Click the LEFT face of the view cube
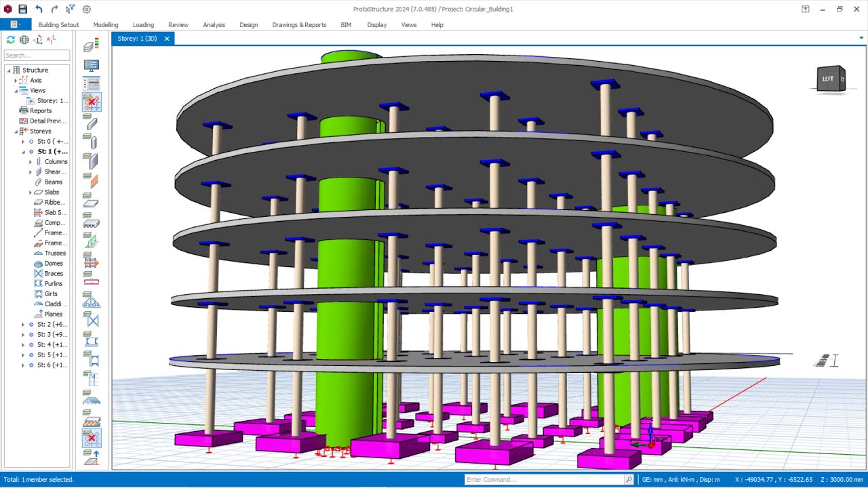Screen dimensions: 868x488 pos(828,79)
